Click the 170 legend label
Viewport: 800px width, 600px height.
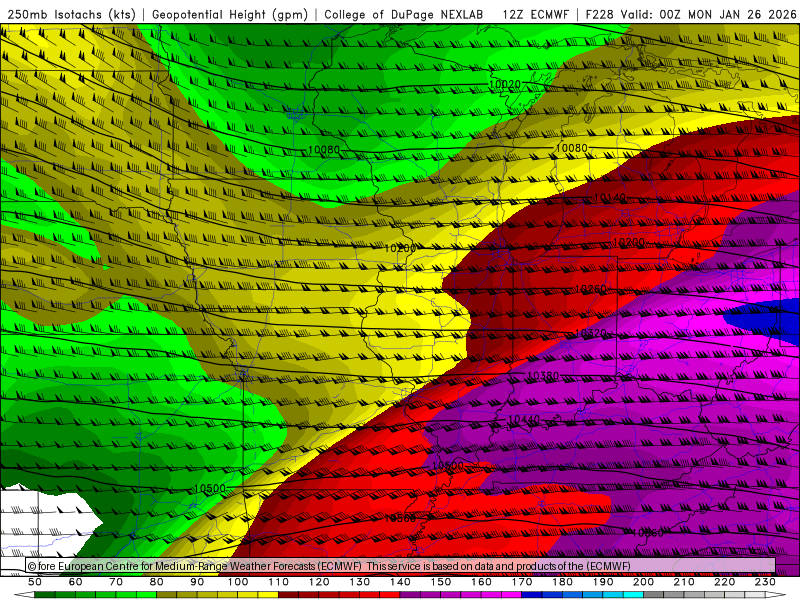click(521, 582)
